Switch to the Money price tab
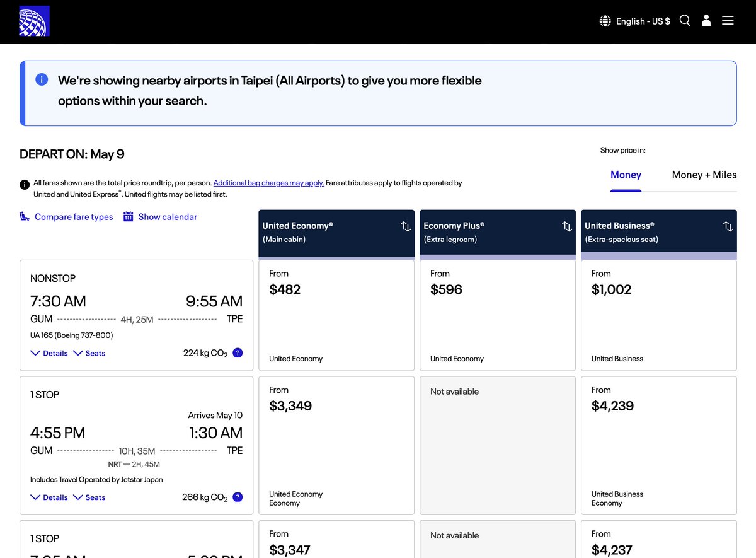This screenshot has width=756, height=558. tap(626, 175)
